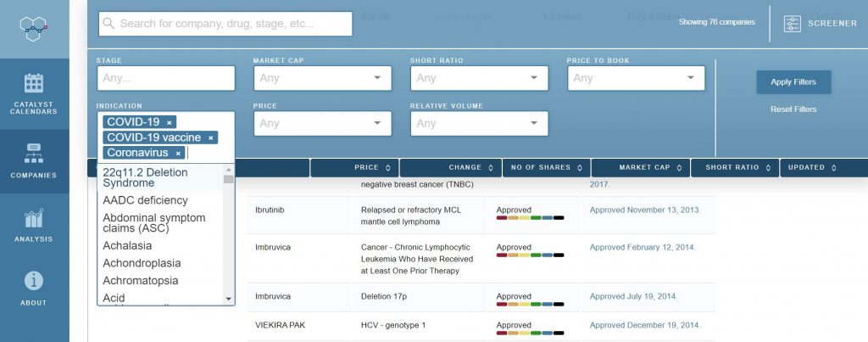Click the company search field

tap(225, 24)
